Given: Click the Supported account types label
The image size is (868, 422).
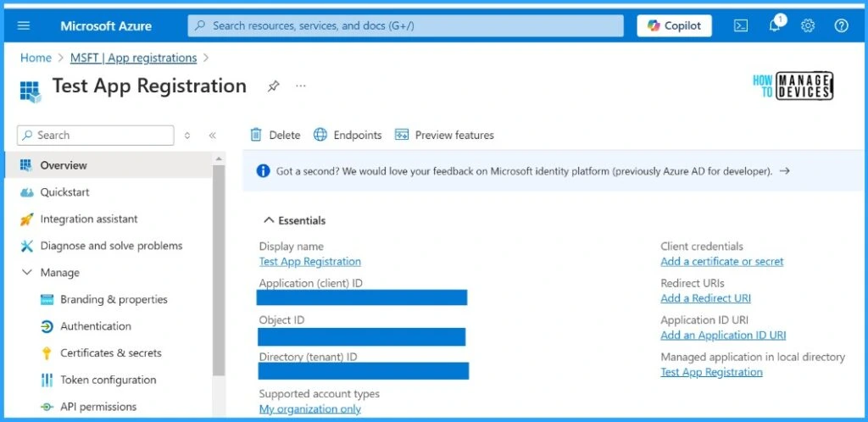Looking at the screenshot, I should tap(320, 394).
